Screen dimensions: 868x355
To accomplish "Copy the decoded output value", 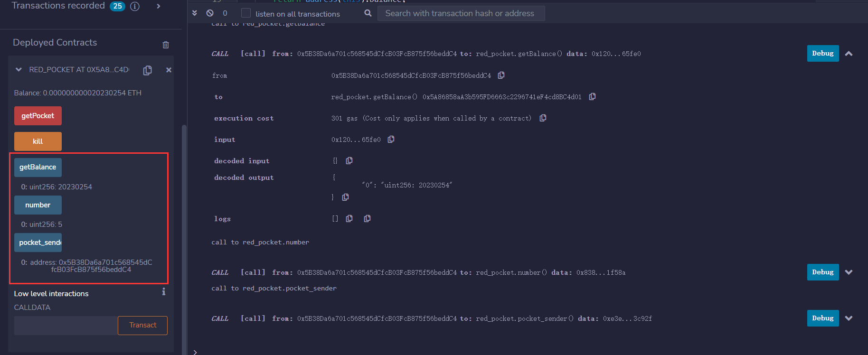I will coord(345,197).
